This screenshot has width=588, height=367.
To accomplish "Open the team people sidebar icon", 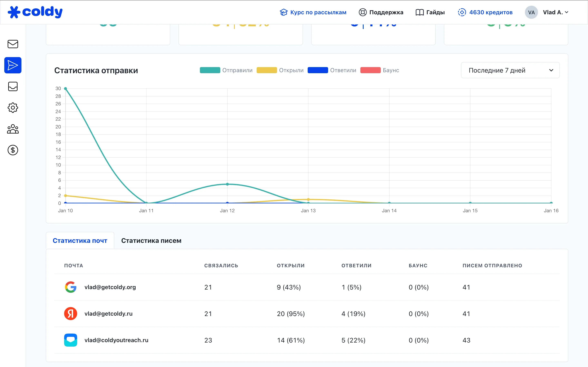I will pyautogui.click(x=13, y=129).
